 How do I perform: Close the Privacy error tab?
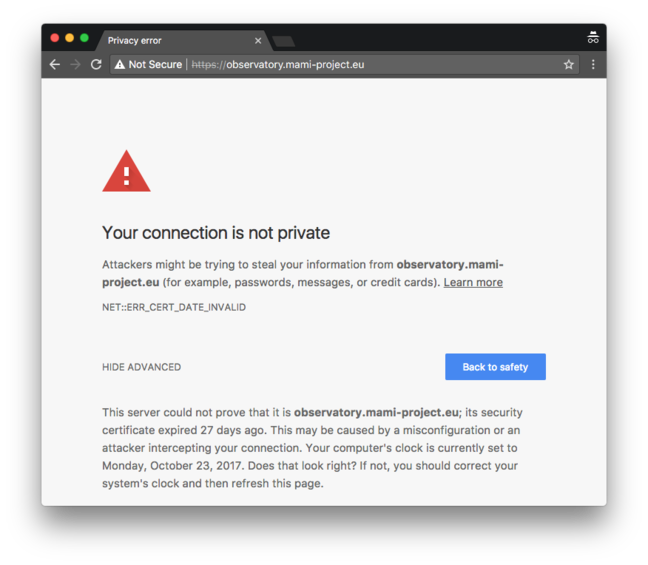258,41
